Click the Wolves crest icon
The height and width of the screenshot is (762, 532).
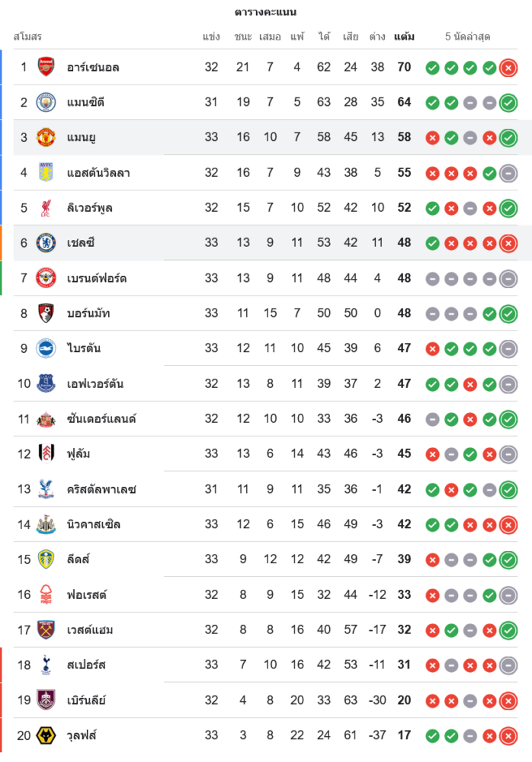(46, 735)
